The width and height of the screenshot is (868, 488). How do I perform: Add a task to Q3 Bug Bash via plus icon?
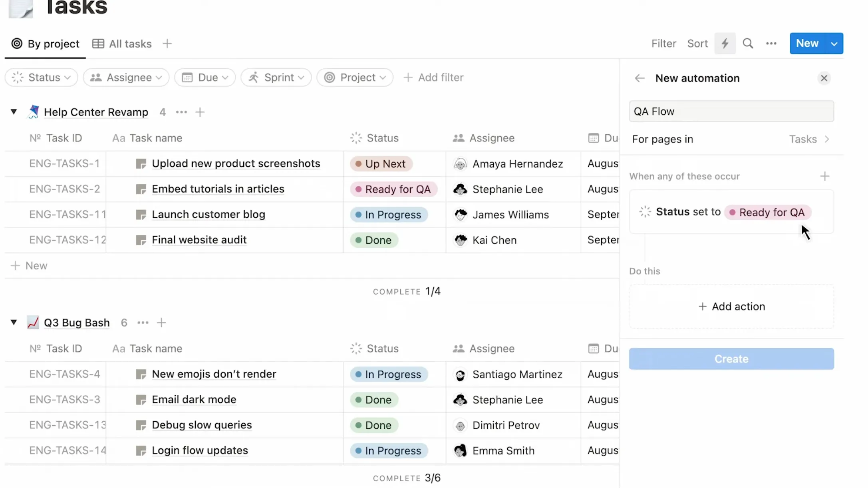coord(161,323)
